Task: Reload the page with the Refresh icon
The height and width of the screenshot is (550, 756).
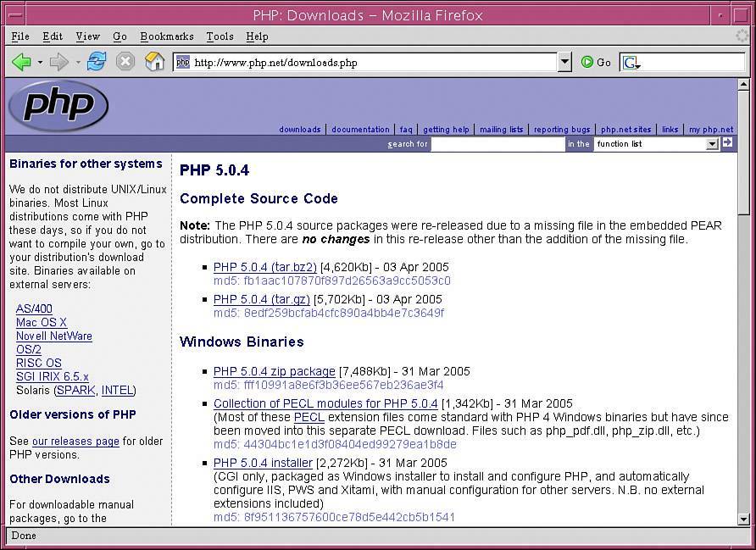Action: (97, 62)
